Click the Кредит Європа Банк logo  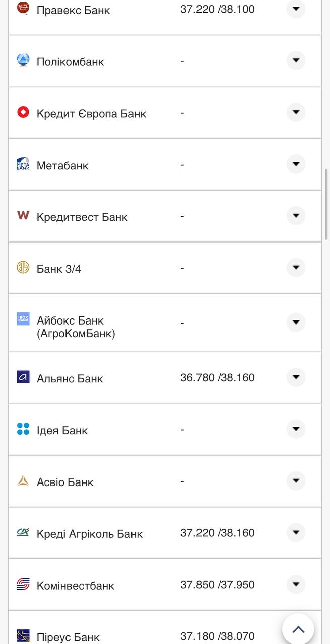tap(23, 112)
